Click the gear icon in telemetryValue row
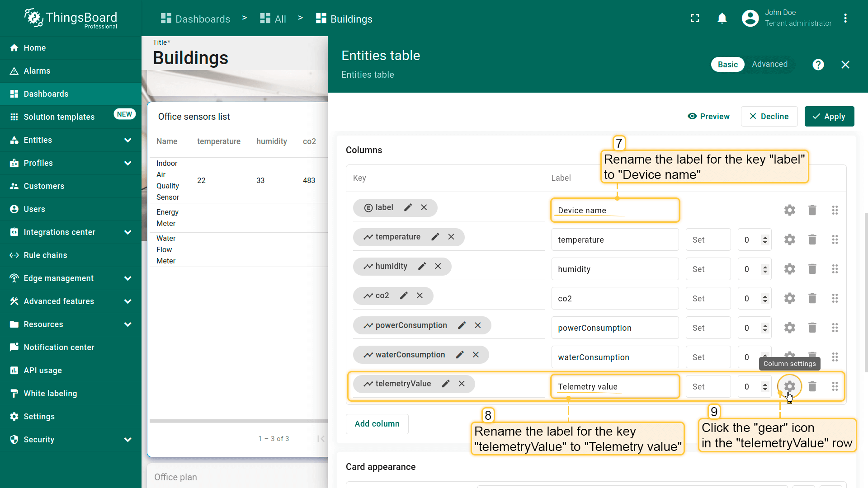This screenshot has width=868, height=488. pyautogui.click(x=789, y=386)
